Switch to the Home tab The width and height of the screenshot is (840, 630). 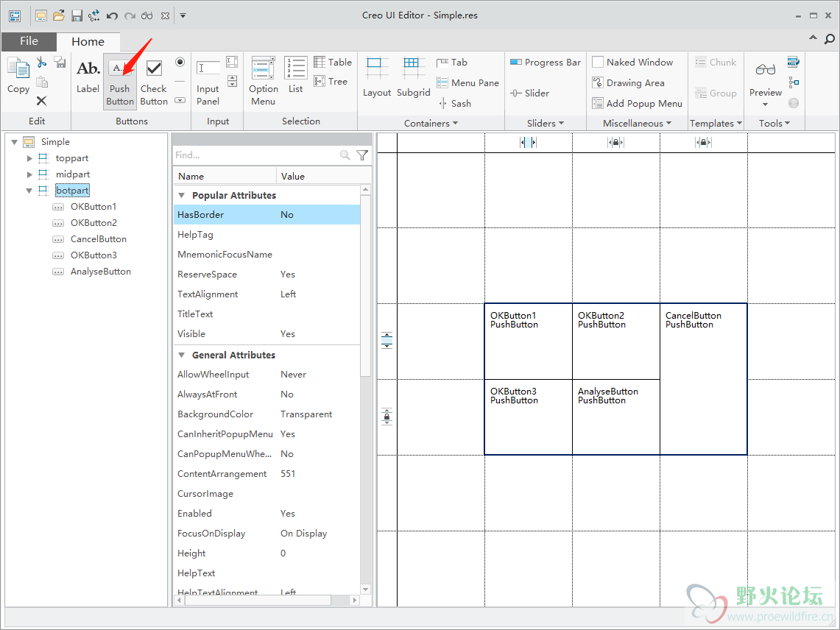(x=88, y=42)
